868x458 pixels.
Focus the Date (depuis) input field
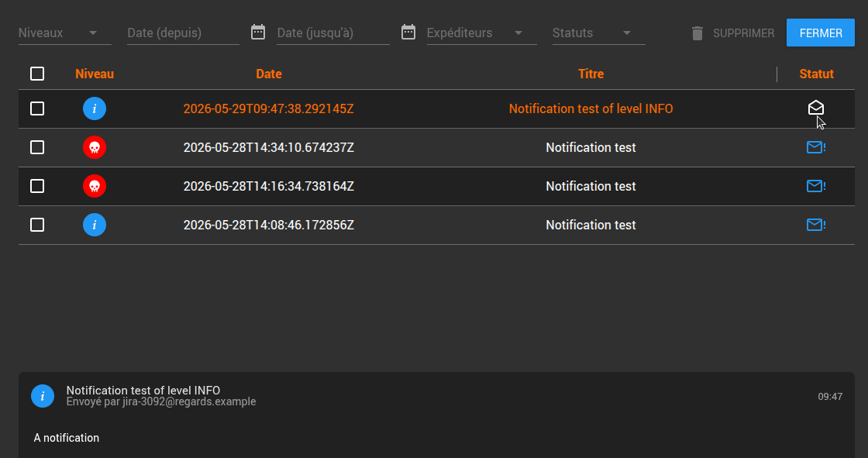[x=183, y=33]
